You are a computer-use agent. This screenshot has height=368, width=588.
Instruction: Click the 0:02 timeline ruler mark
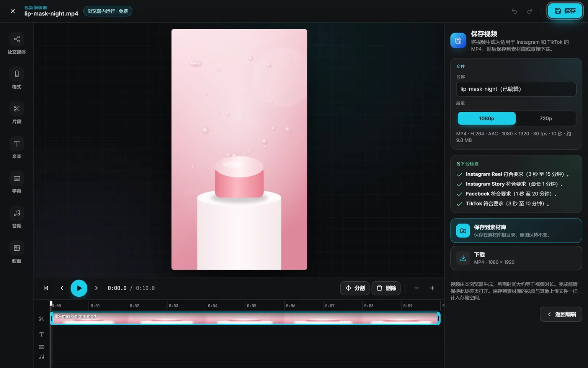point(134,306)
